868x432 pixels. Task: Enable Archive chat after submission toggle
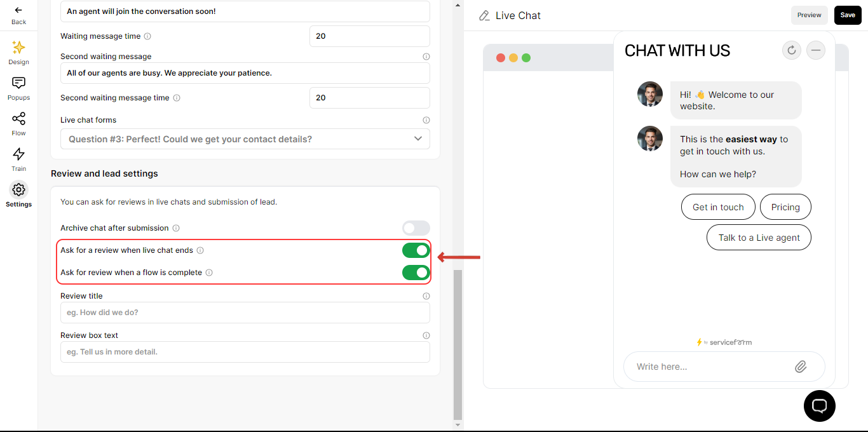(416, 228)
